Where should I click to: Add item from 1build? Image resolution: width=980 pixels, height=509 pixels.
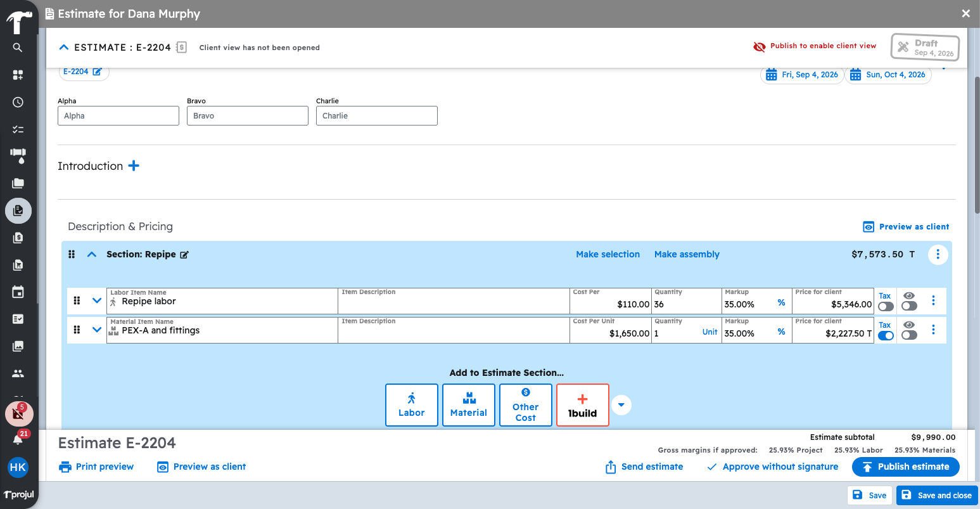pos(583,405)
